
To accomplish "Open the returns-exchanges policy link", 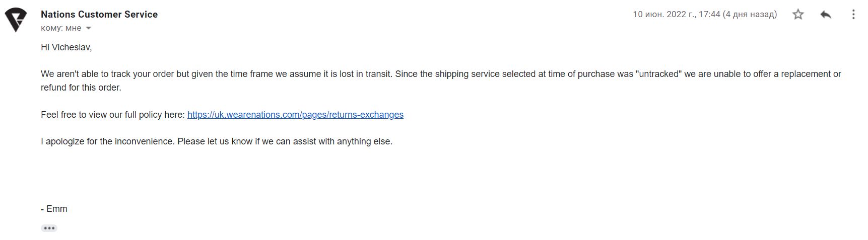I will (295, 115).
